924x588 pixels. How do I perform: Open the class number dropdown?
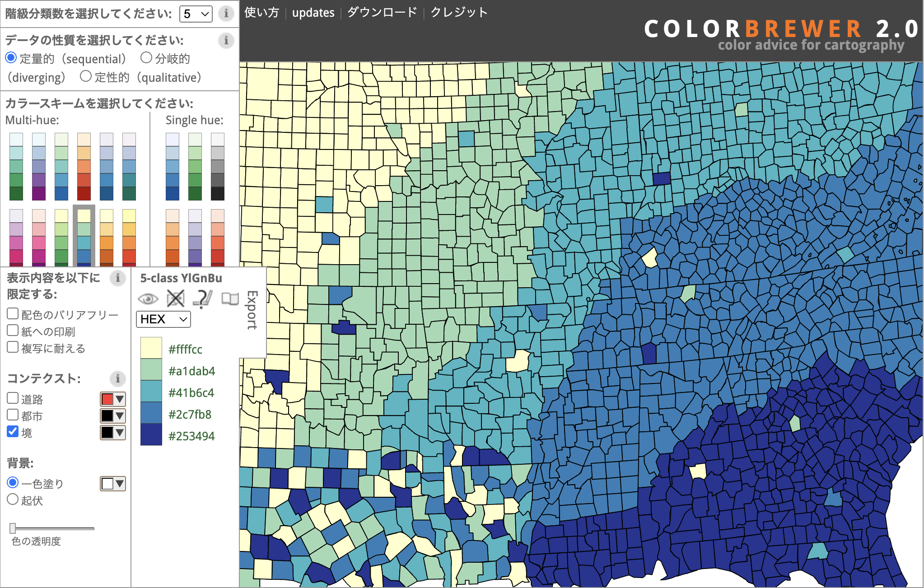point(196,14)
